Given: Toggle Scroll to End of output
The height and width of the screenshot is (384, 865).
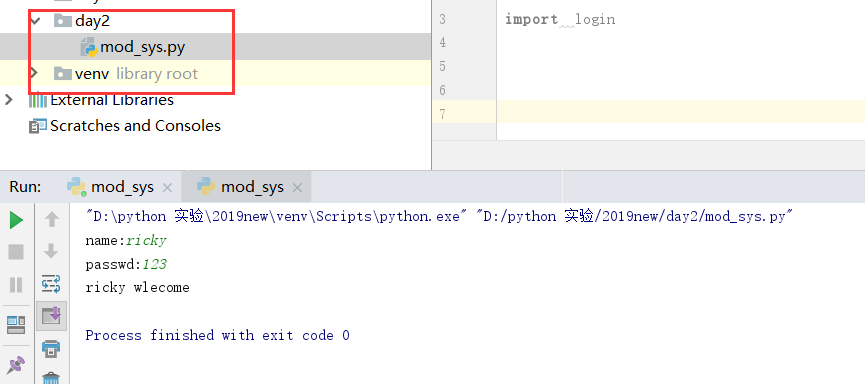Looking at the screenshot, I should 51,316.
